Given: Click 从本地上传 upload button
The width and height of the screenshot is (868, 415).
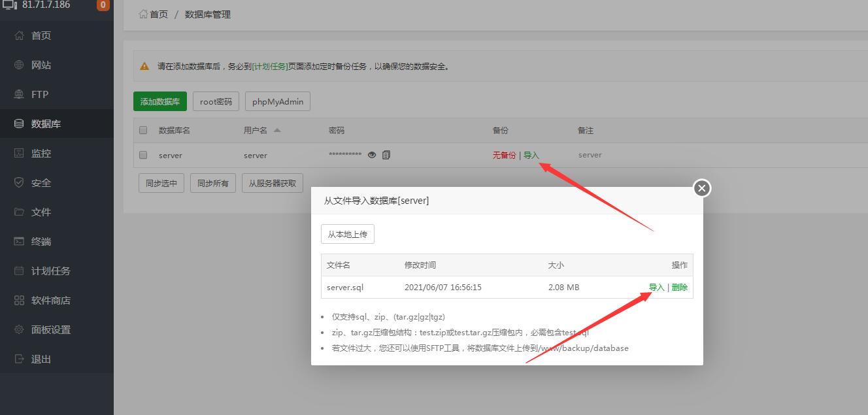Looking at the screenshot, I should [347, 234].
